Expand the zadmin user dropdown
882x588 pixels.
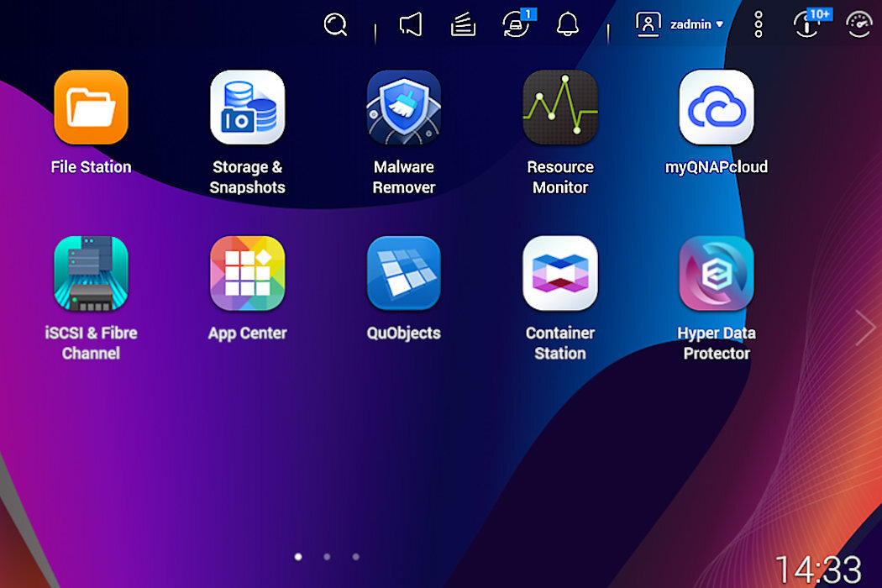tap(696, 24)
